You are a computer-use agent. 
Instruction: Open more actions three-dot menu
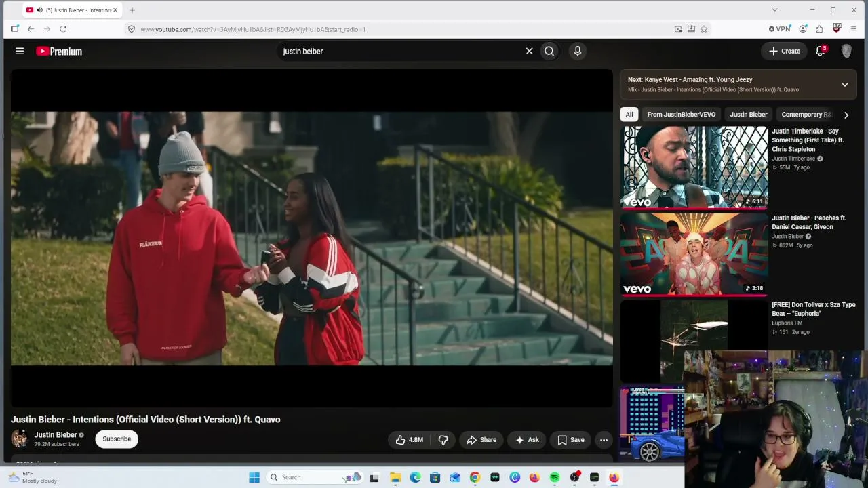(604, 440)
